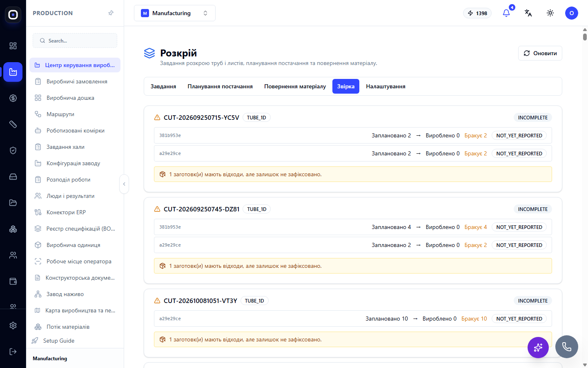Focus the sidebar Search field

click(75, 40)
